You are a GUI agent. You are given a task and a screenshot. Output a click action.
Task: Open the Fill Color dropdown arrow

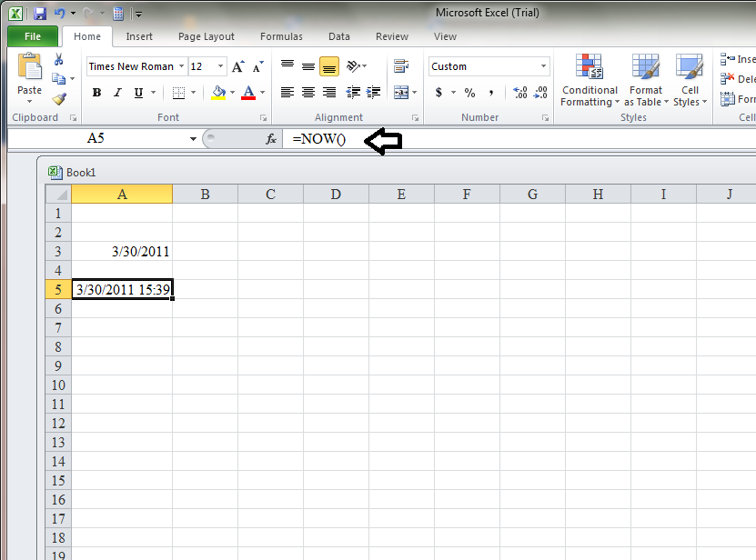(232, 91)
